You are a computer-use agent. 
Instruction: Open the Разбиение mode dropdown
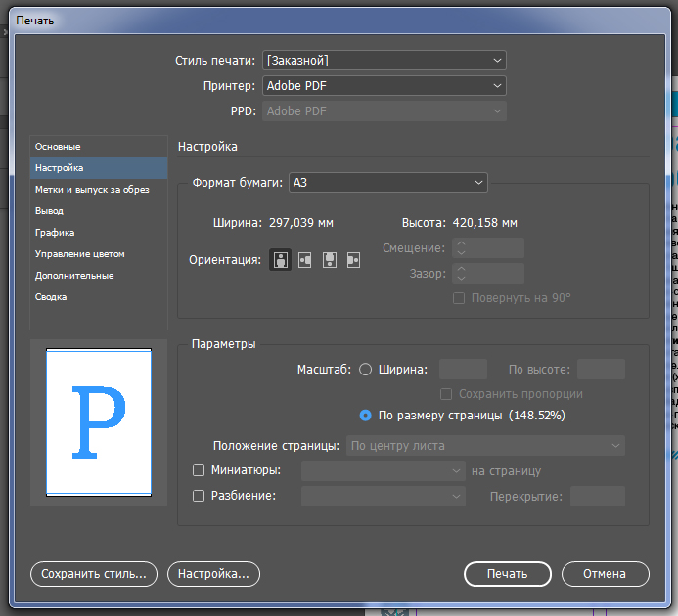point(384,496)
